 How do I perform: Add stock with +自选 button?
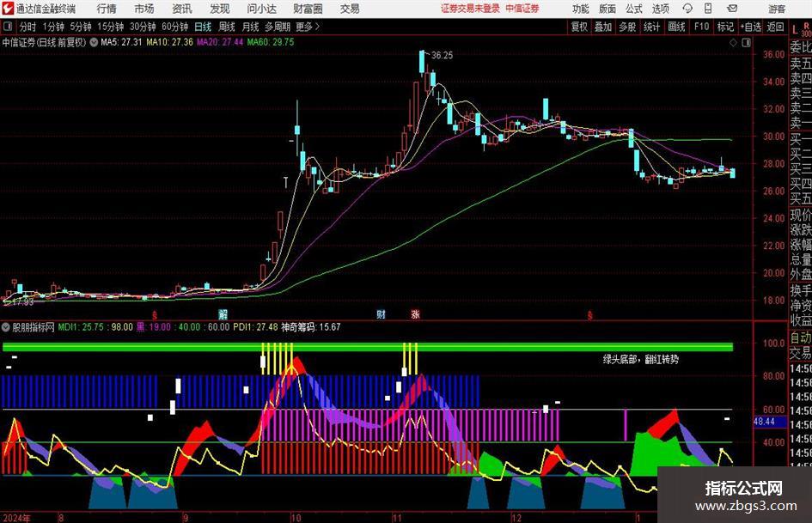[x=751, y=27]
